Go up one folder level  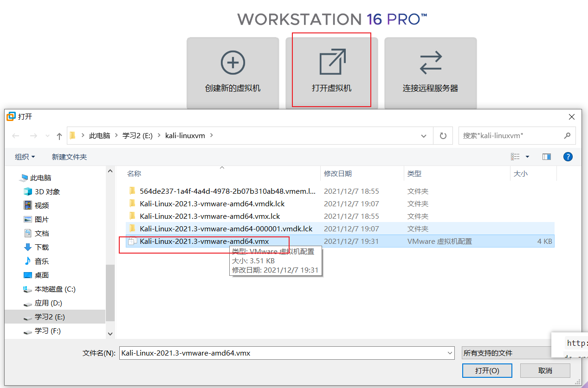pos(59,136)
